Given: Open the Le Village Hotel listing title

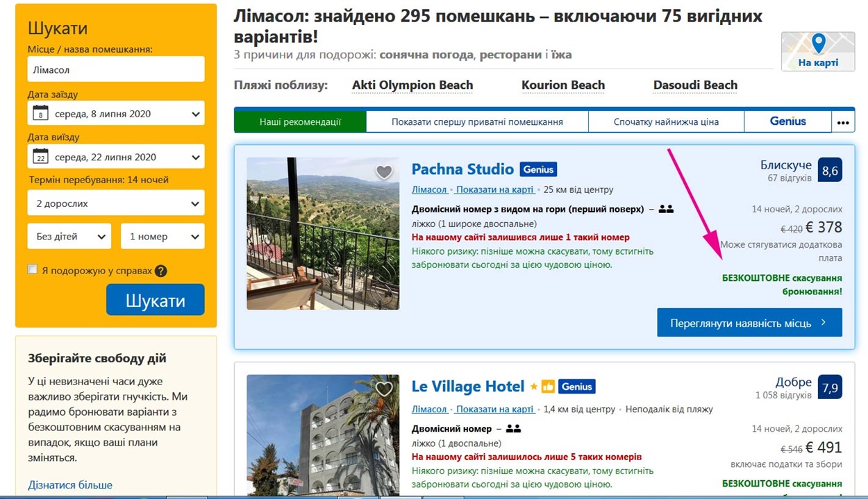Looking at the screenshot, I should [x=468, y=387].
